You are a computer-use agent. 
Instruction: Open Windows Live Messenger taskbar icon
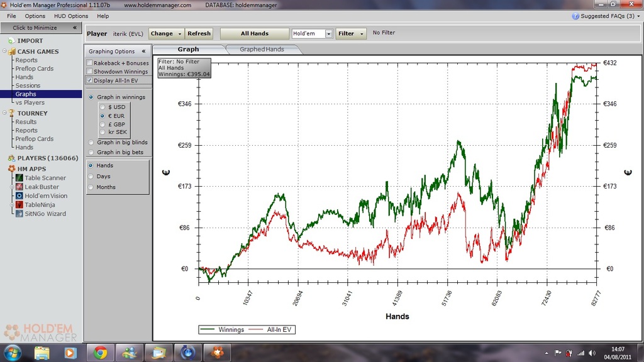[130, 353]
